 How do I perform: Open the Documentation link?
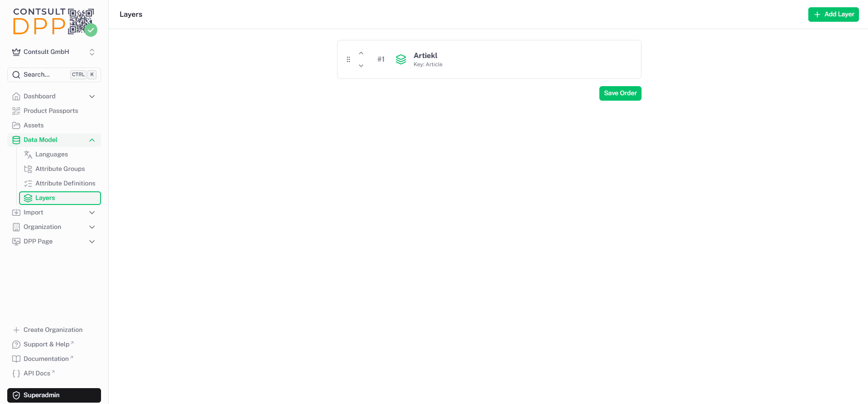tap(54, 359)
